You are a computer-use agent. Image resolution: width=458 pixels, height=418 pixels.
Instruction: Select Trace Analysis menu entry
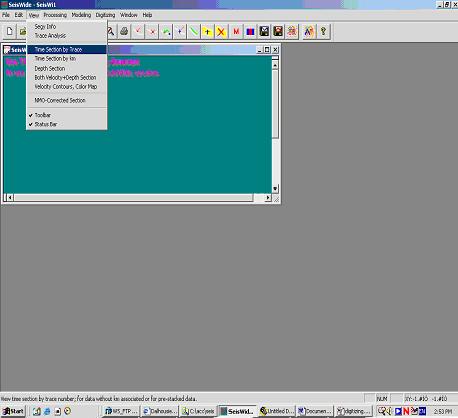[67, 35]
